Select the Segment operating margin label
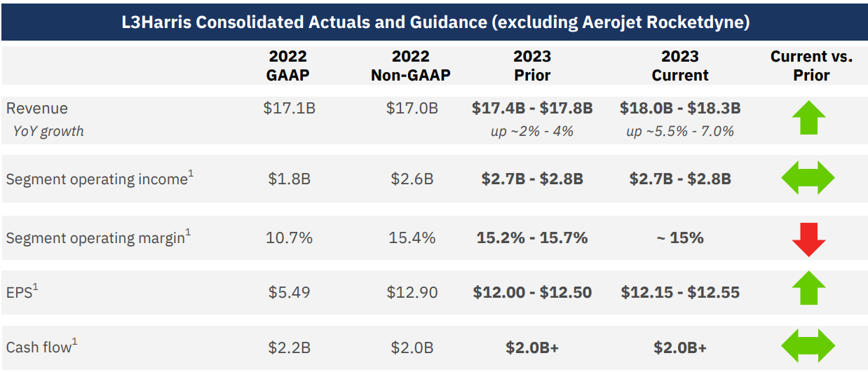This screenshot has width=868, height=372. point(97,238)
